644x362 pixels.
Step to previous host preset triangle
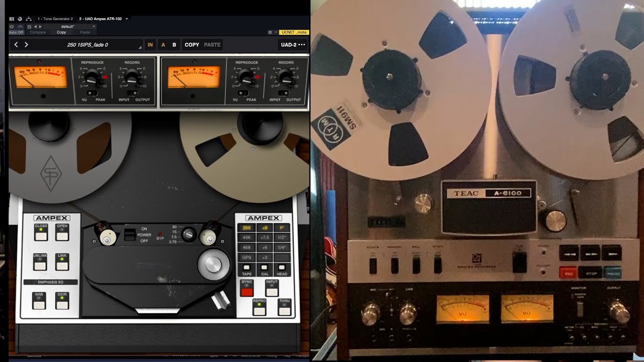click(35, 27)
